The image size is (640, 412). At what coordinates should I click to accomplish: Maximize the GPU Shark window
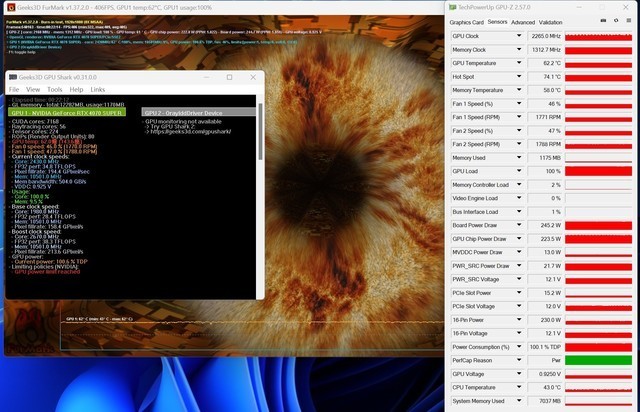(229, 77)
